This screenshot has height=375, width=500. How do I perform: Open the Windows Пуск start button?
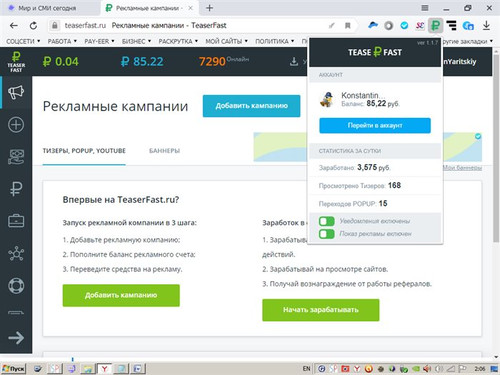click(13, 369)
